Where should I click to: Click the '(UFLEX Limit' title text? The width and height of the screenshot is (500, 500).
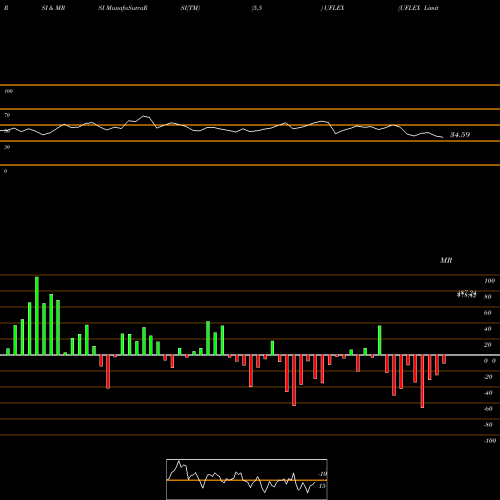coord(418,8)
